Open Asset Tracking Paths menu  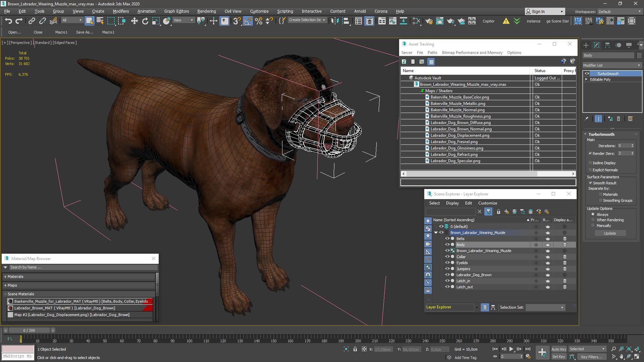pyautogui.click(x=432, y=53)
